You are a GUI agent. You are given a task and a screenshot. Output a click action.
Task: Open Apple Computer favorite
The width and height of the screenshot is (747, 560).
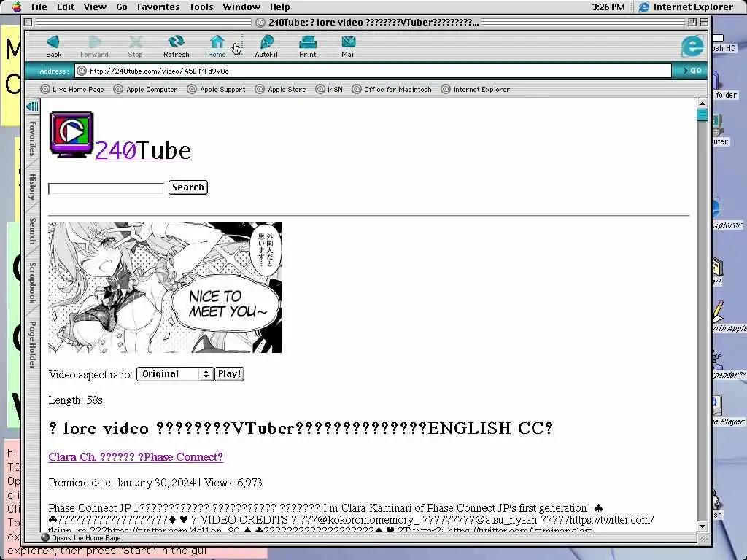(x=146, y=89)
